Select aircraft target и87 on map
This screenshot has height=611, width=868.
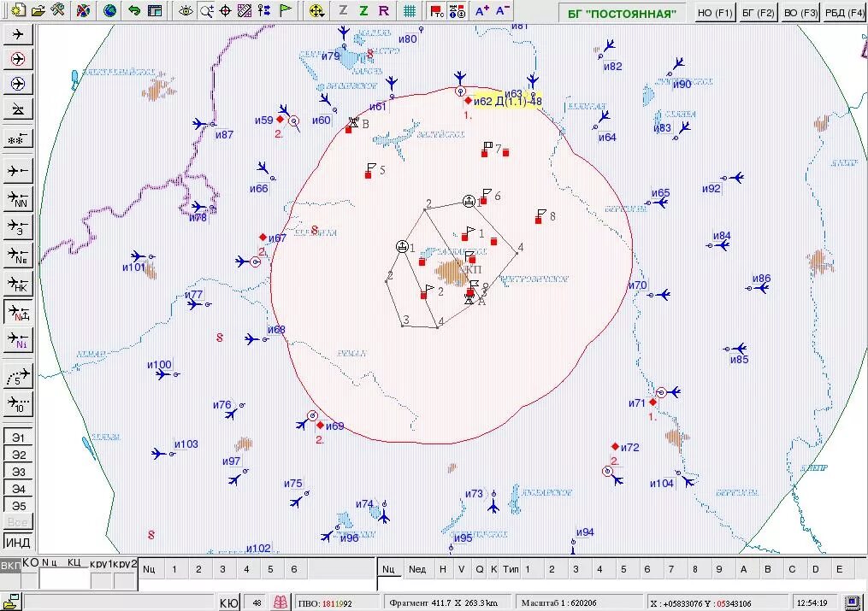tap(224, 134)
